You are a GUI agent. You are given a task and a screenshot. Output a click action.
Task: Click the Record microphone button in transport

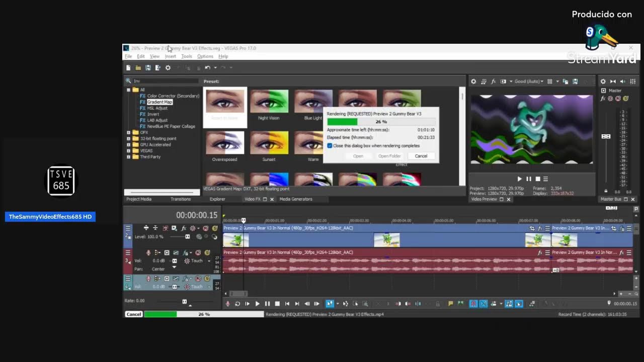coord(227,304)
